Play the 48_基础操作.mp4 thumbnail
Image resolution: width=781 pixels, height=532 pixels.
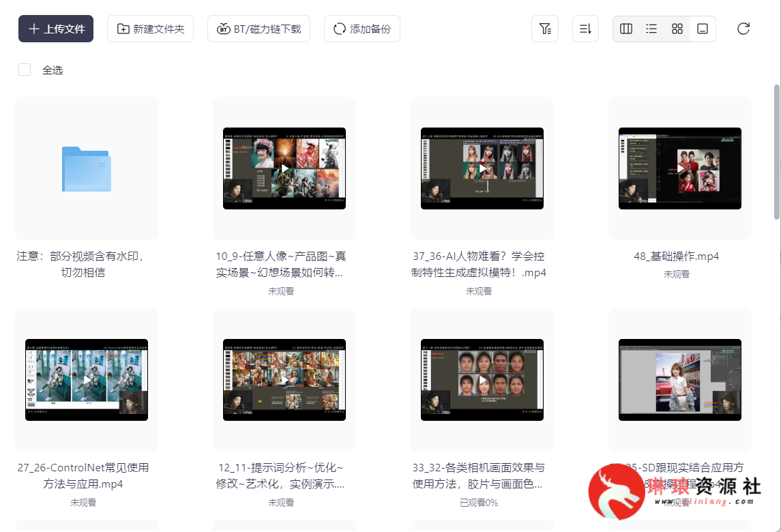click(x=680, y=168)
